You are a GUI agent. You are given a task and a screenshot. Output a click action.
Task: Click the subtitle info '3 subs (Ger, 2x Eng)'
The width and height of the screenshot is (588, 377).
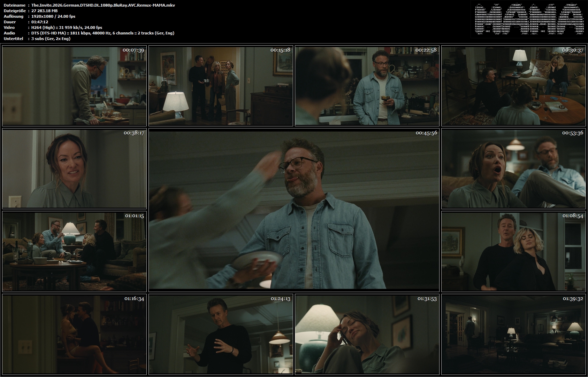[51, 39]
